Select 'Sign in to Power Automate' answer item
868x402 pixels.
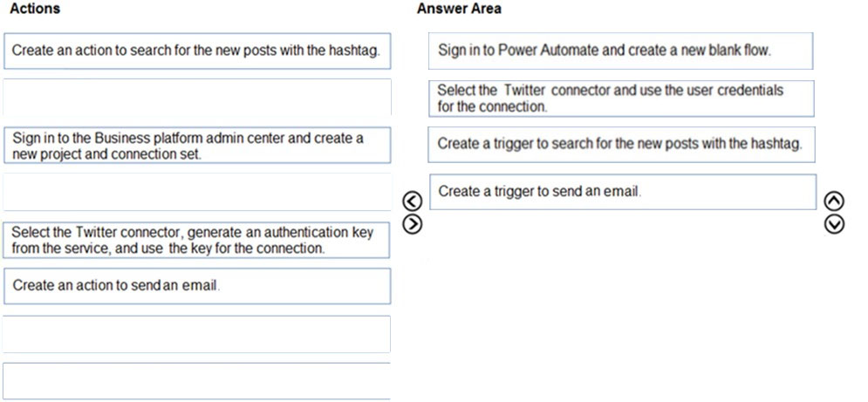tap(620, 51)
